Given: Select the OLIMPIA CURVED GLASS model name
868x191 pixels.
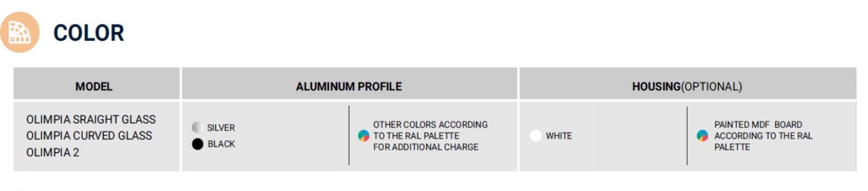Looking at the screenshot, I should pyautogui.click(x=89, y=136).
